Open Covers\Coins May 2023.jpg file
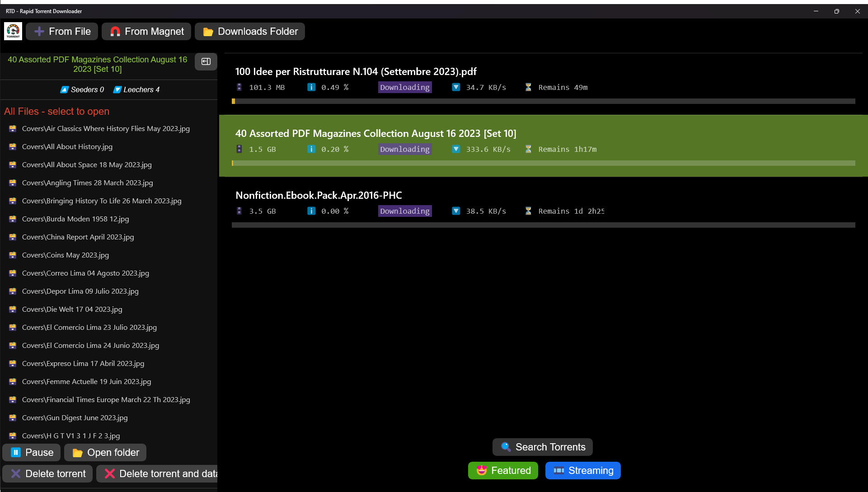868x492 pixels. click(x=65, y=255)
